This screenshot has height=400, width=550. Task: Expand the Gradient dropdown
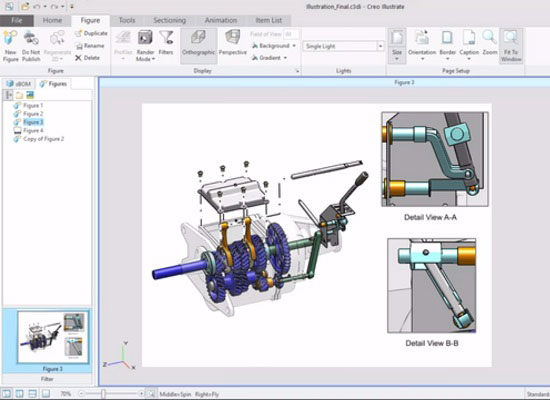coord(269,58)
